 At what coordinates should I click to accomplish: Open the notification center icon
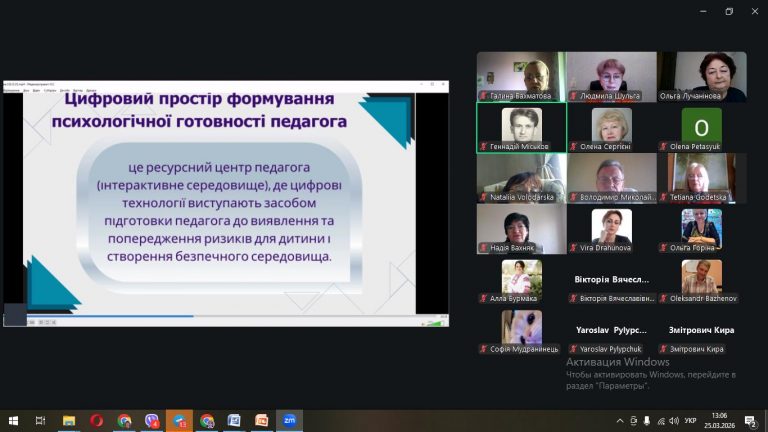point(752,421)
